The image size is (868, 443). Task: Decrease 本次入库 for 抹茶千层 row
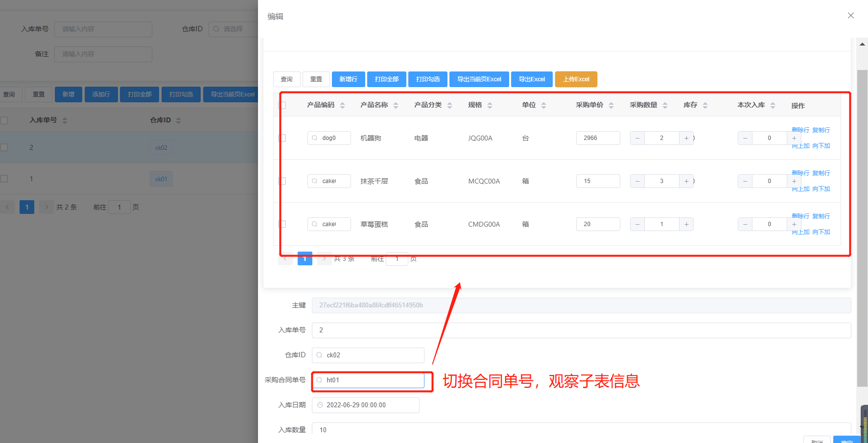tap(745, 181)
